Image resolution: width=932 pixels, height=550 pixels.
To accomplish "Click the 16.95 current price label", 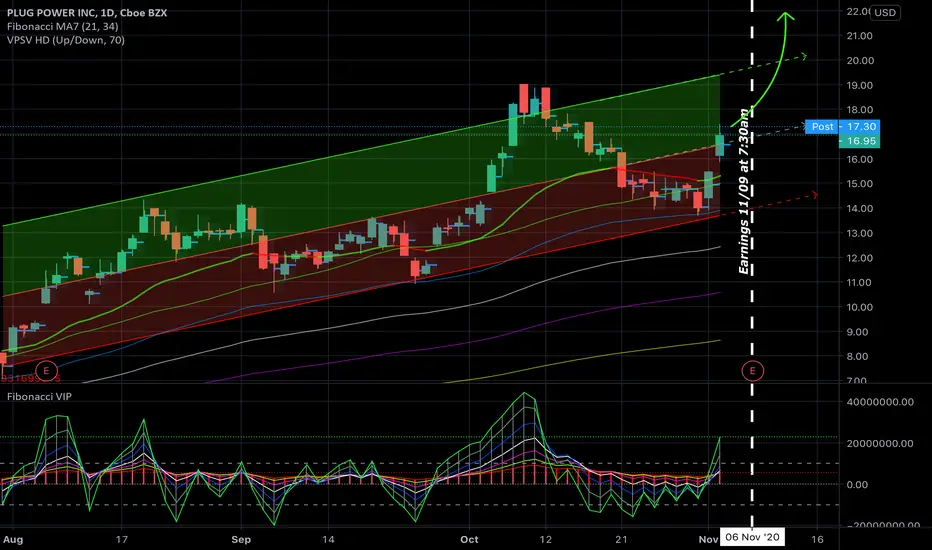I will pyautogui.click(x=859, y=141).
